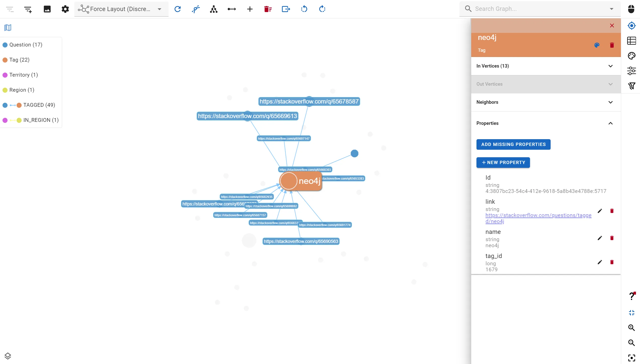640x364 pixels.
Task: Click the refresh layout icon in toolbar
Action: pyautogui.click(x=178, y=9)
